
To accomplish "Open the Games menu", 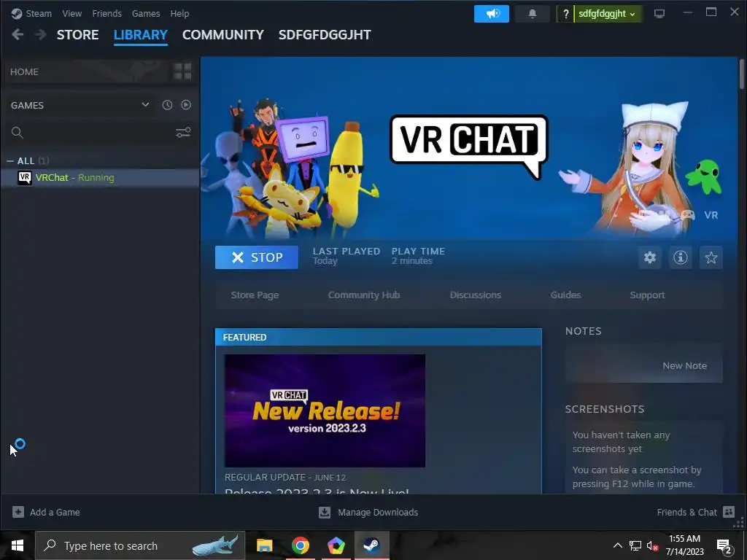I will point(146,13).
